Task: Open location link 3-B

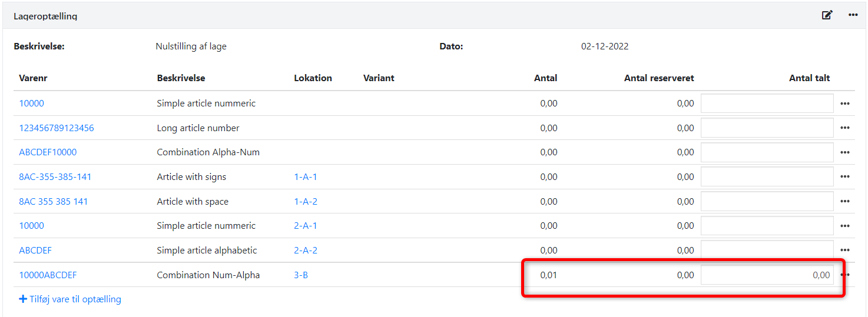Action: tap(301, 275)
